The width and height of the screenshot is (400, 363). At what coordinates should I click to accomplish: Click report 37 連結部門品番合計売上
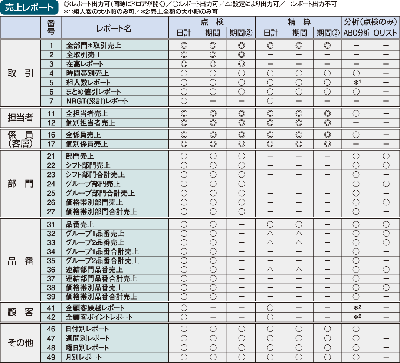coord(102,278)
